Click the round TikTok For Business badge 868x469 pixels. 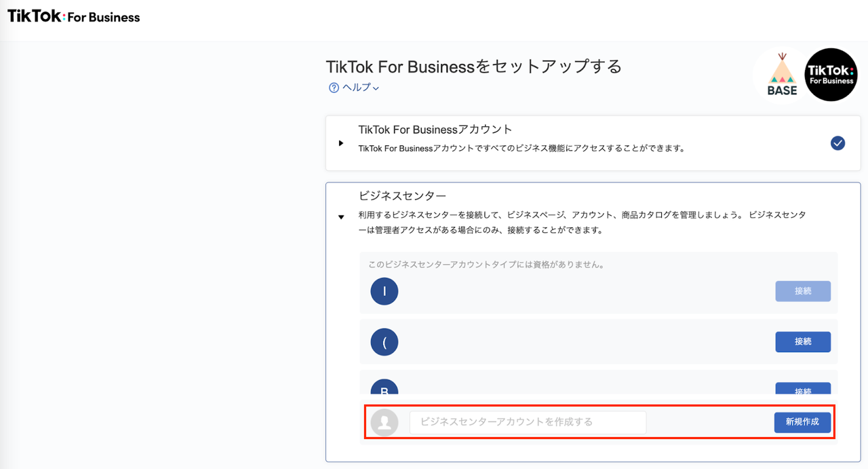pyautogui.click(x=831, y=75)
